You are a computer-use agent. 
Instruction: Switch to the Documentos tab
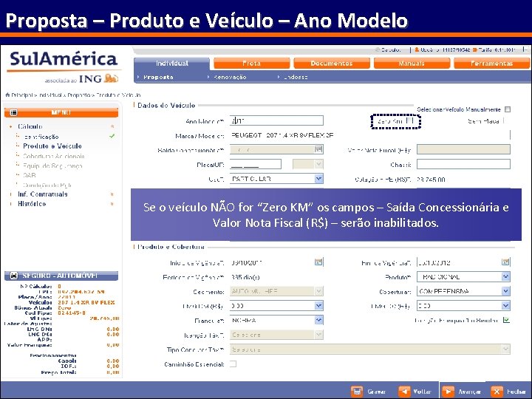coord(332,64)
